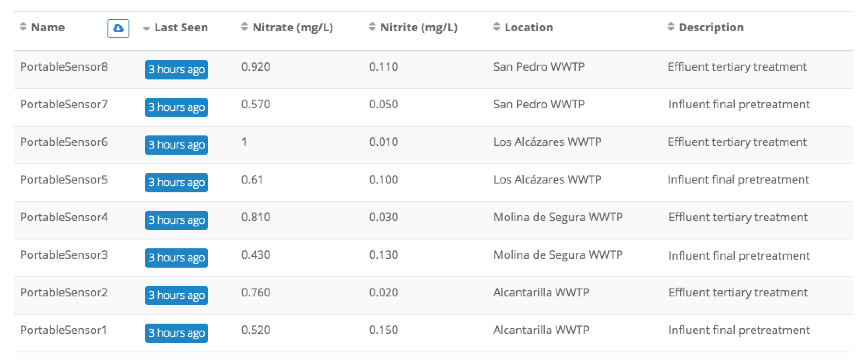868x361 pixels.
Task: Click PortableSensor1 last seen badge
Action: pyautogui.click(x=176, y=333)
